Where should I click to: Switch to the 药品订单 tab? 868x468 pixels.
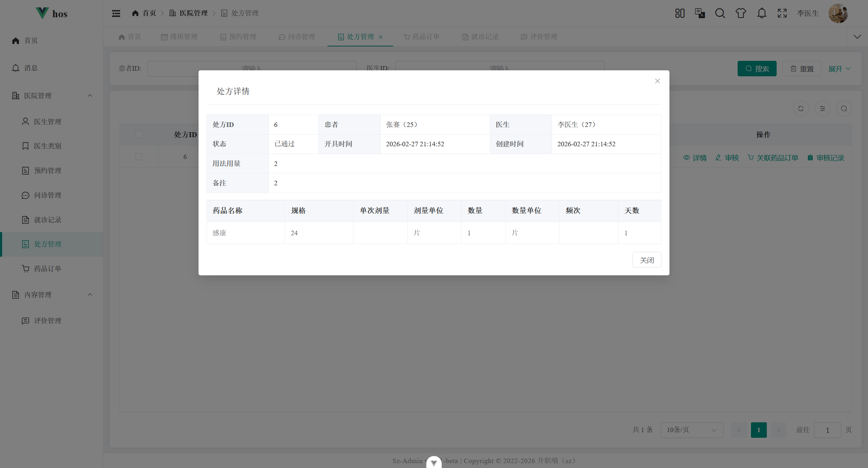[x=422, y=37]
